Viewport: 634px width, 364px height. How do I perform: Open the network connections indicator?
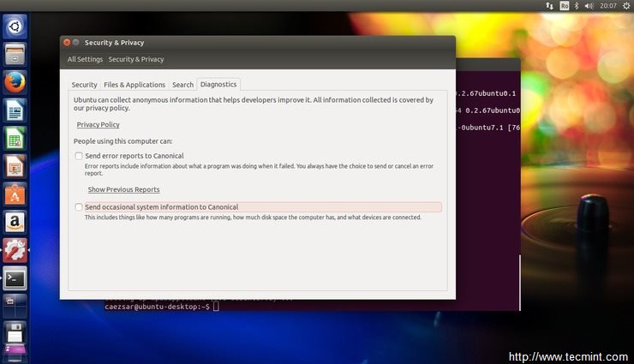coord(549,6)
